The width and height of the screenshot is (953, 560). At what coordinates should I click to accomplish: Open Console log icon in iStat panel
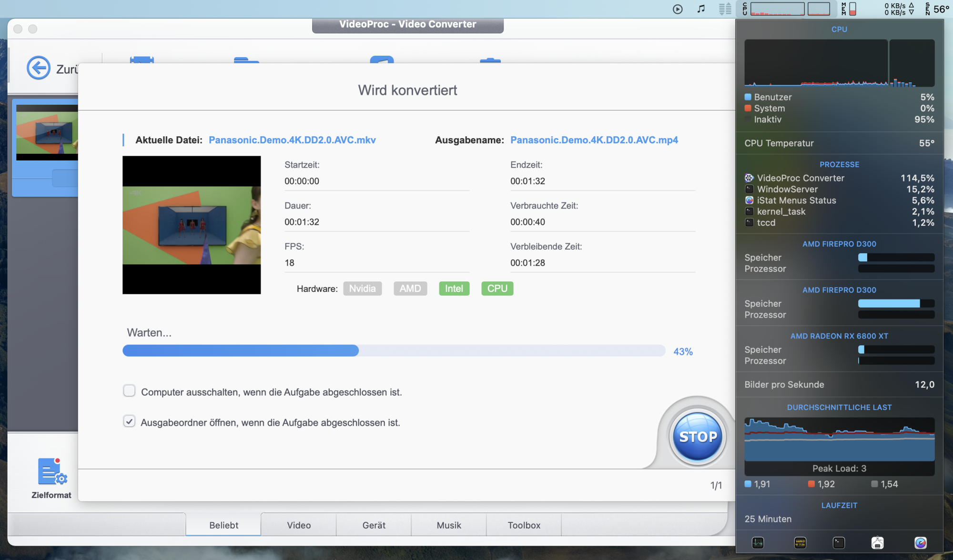point(800,542)
